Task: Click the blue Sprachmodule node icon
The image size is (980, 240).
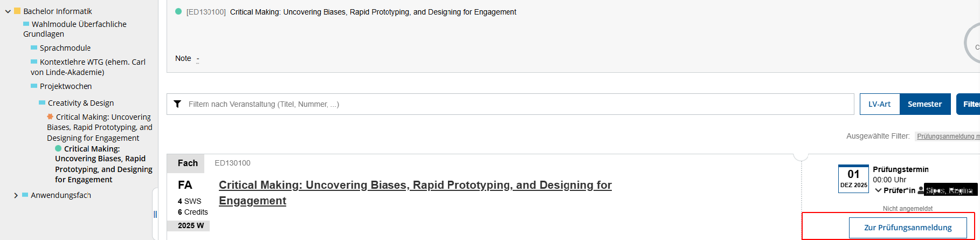Action: point(34,47)
